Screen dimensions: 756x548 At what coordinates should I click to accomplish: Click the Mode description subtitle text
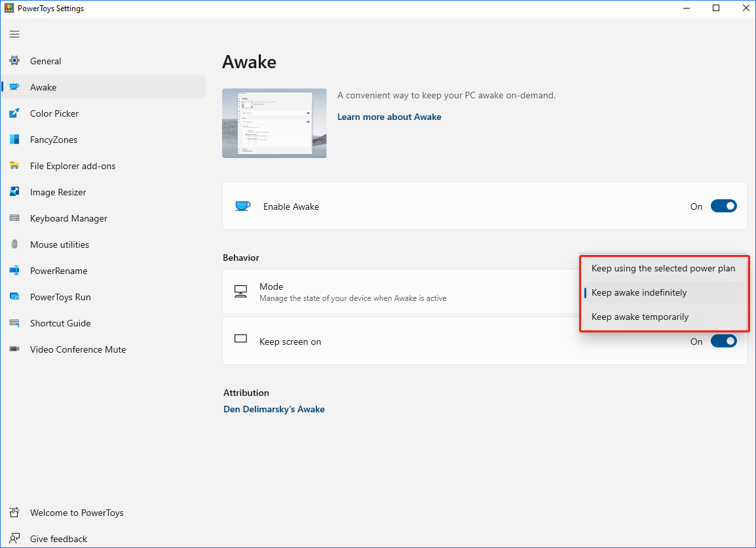353,298
